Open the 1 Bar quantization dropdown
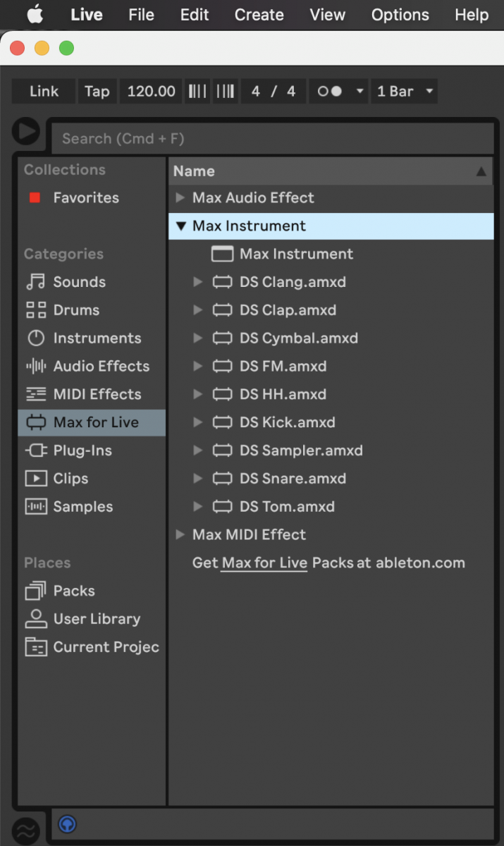 point(405,91)
